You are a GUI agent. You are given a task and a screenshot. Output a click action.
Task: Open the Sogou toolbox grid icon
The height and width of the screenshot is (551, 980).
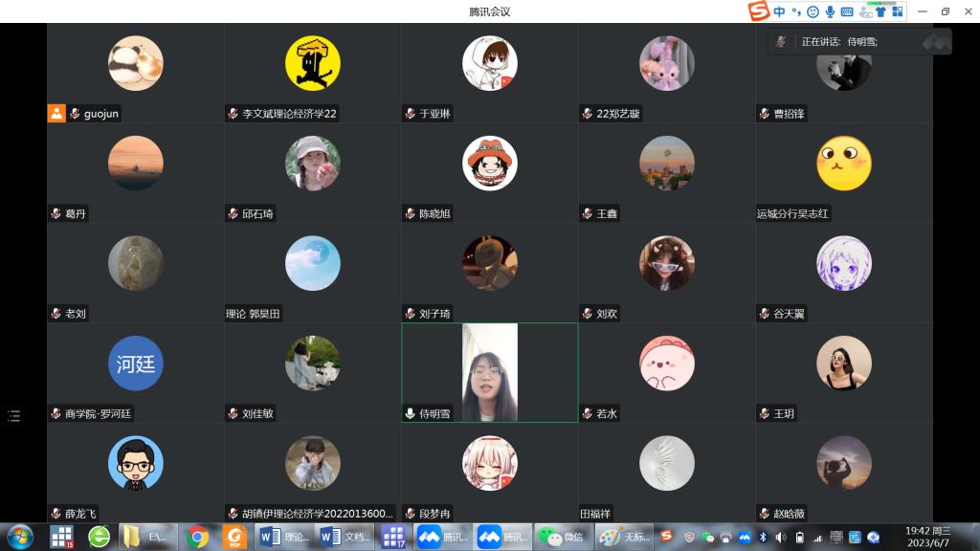click(x=896, y=11)
